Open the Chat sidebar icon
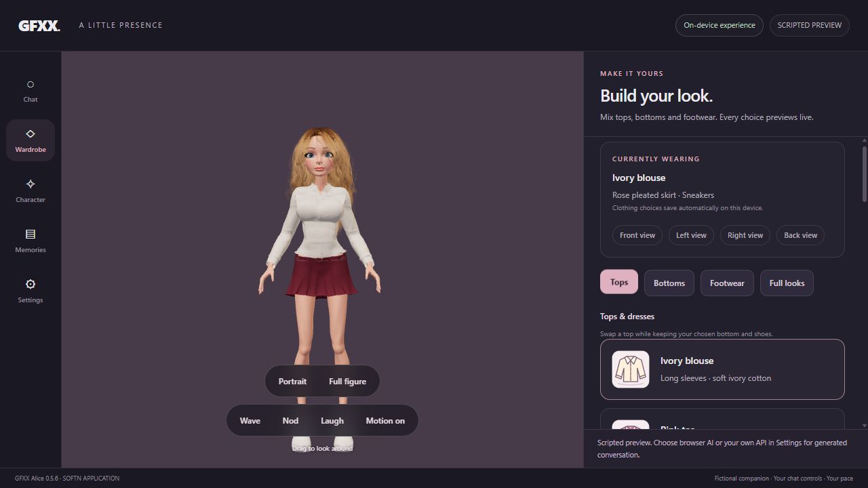Screen dimensions: 868x488 pyautogui.click(x=31, y=85)
